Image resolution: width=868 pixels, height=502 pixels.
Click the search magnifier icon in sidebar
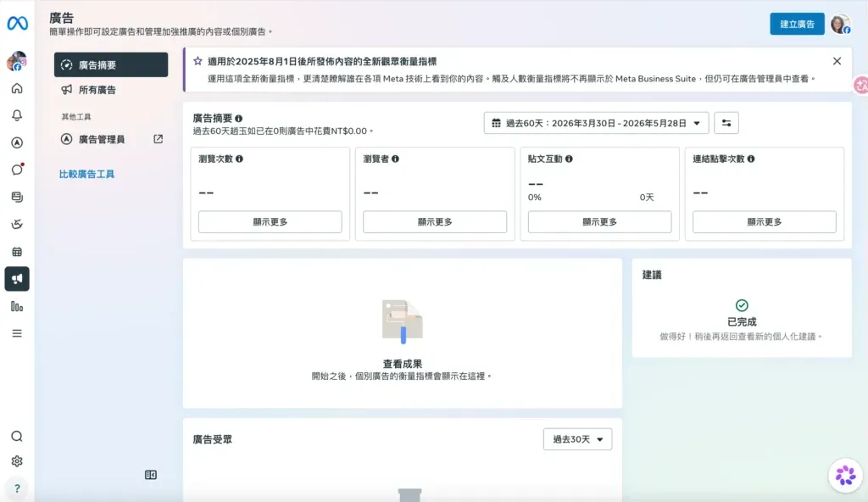click(x=17, y=437)
